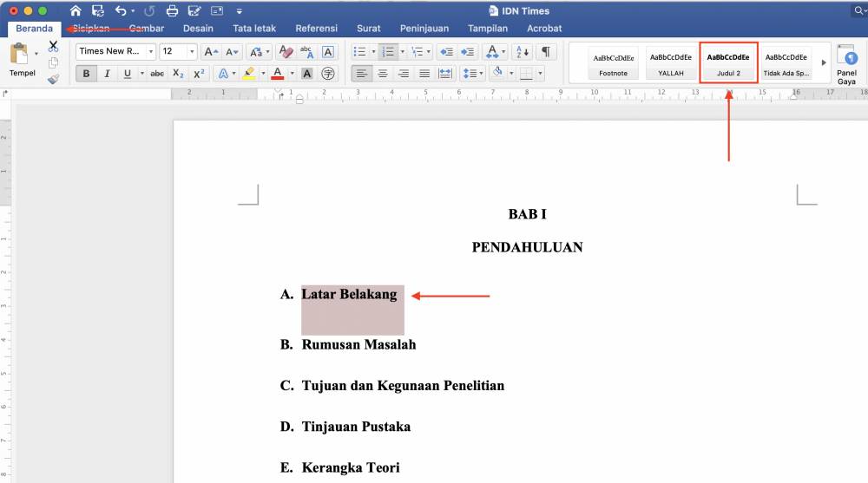Toggle distributed alignment button
The image size is (868, 483).
[445, 73]
